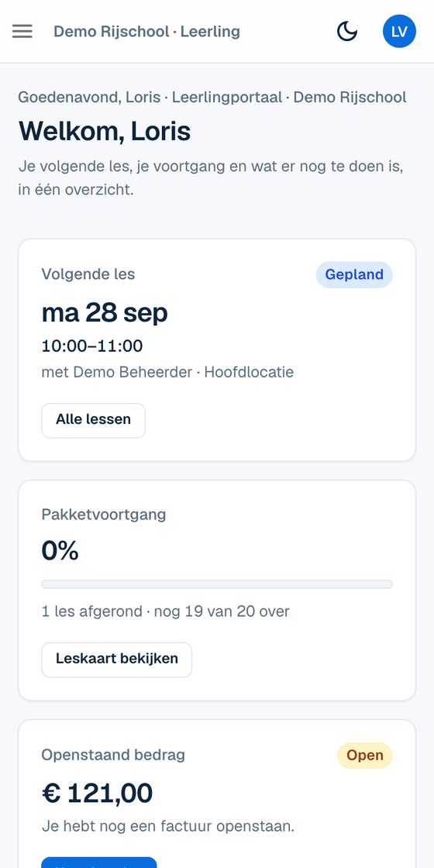Click the Volgende les card label
This screenshot has width=434, height=868.
pos(88,274)
